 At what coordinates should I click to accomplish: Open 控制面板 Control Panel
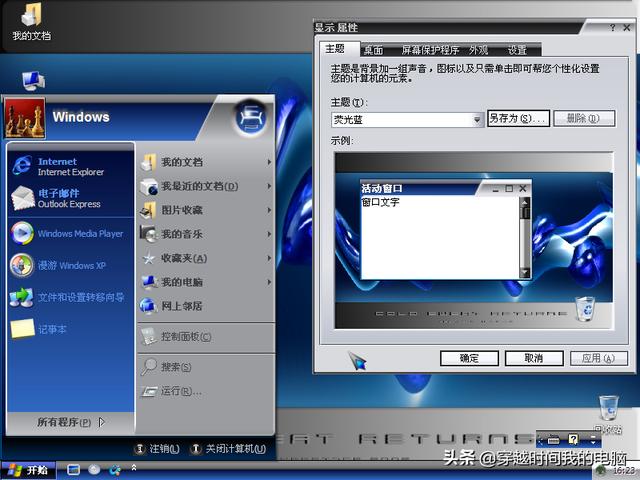(206, 337)
